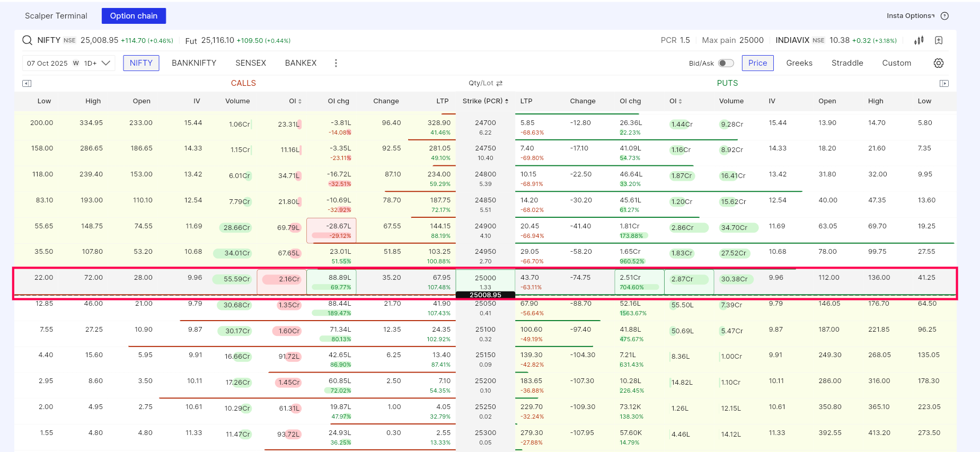Sort by calls OI column
980x452 pixels.
click(x=295, y=101)
